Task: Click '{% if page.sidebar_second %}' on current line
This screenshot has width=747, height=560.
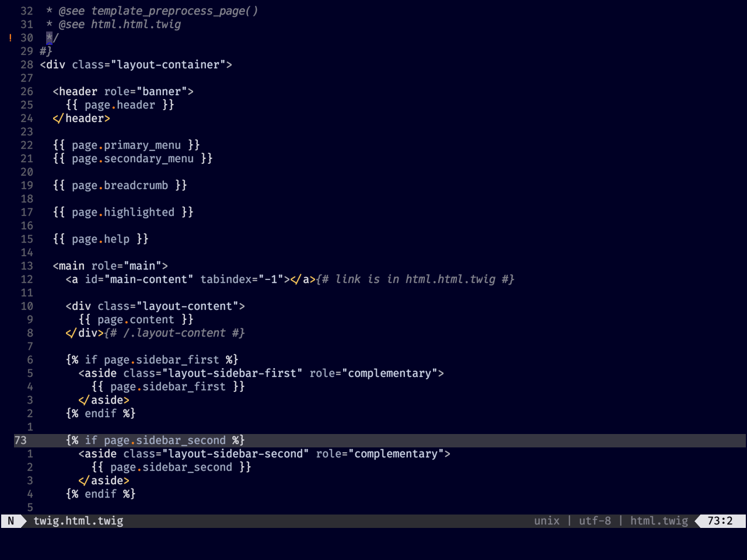Action: (155, 440)
